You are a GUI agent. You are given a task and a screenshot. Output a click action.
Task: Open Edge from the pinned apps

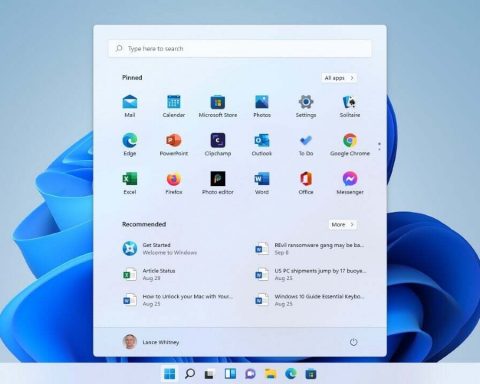pyautogui.click(x=130, y=145)
